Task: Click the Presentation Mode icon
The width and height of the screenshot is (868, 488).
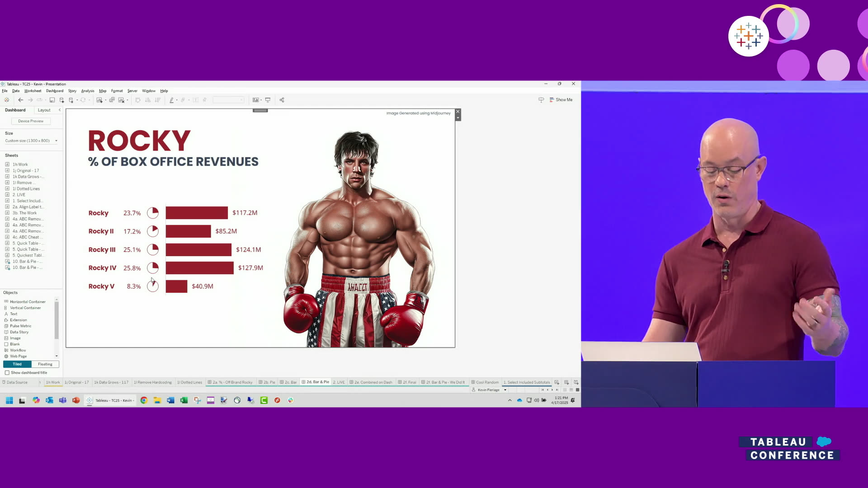Action: coord(268,100)
